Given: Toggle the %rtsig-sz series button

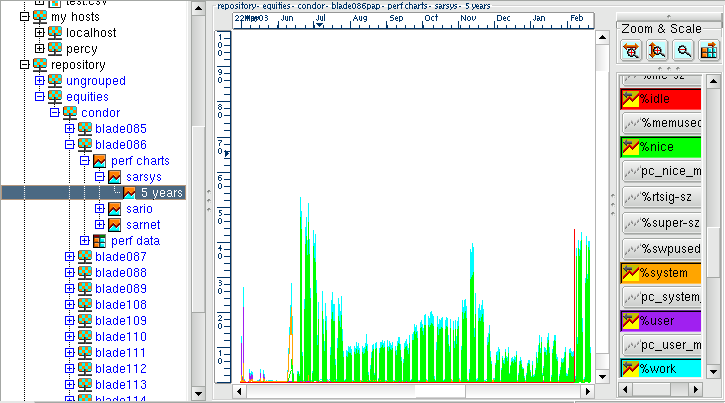Looking at the screenshot, I should [x=661, y=197].
